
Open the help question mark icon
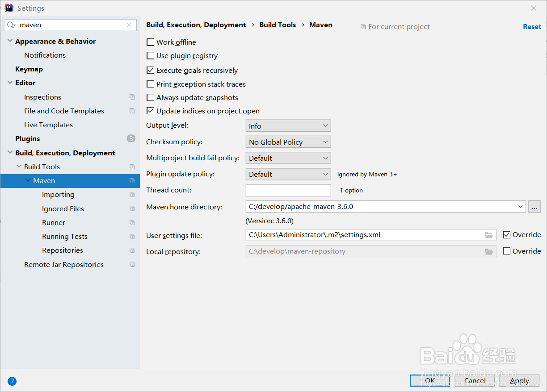coord(12,381)
